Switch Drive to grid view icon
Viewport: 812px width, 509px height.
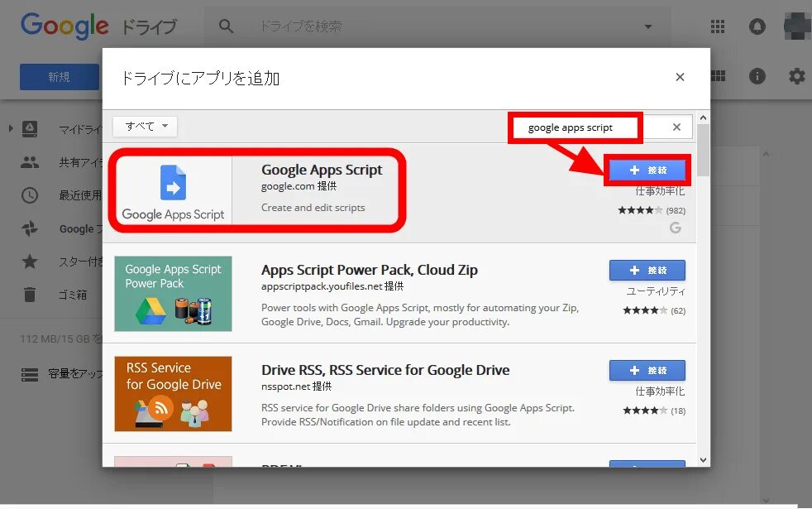click(x=718, y=76)
